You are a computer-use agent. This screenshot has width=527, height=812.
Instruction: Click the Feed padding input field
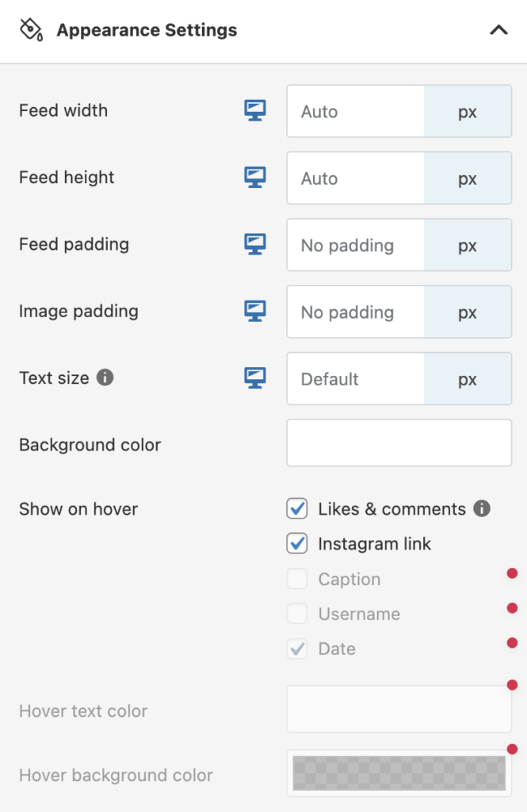(356, 245)
